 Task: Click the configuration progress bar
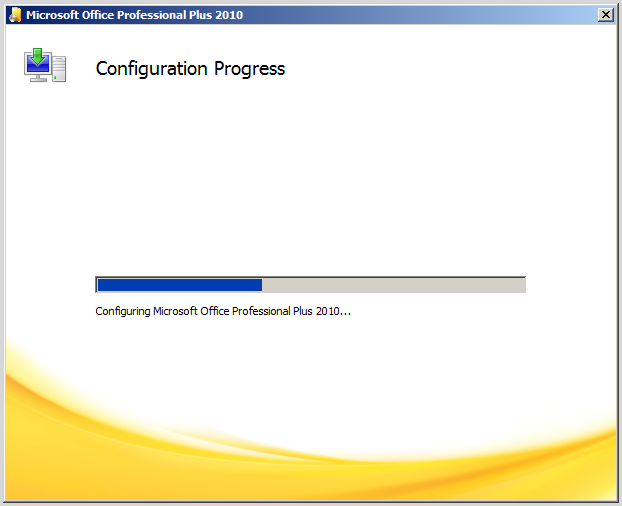(x=311, y=285)
